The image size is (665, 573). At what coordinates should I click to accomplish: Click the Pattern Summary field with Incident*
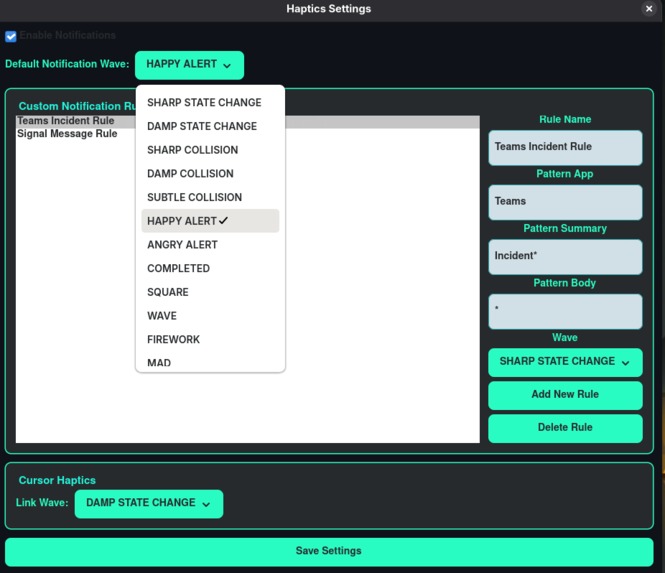pyautogui.click(x=565, y=257)
